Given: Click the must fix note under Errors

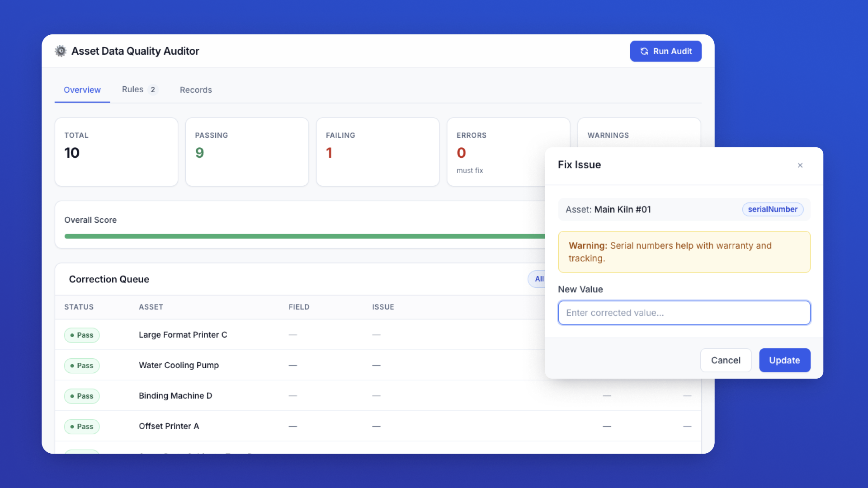Looking at the screenshot, I should [x=470, y=170].
